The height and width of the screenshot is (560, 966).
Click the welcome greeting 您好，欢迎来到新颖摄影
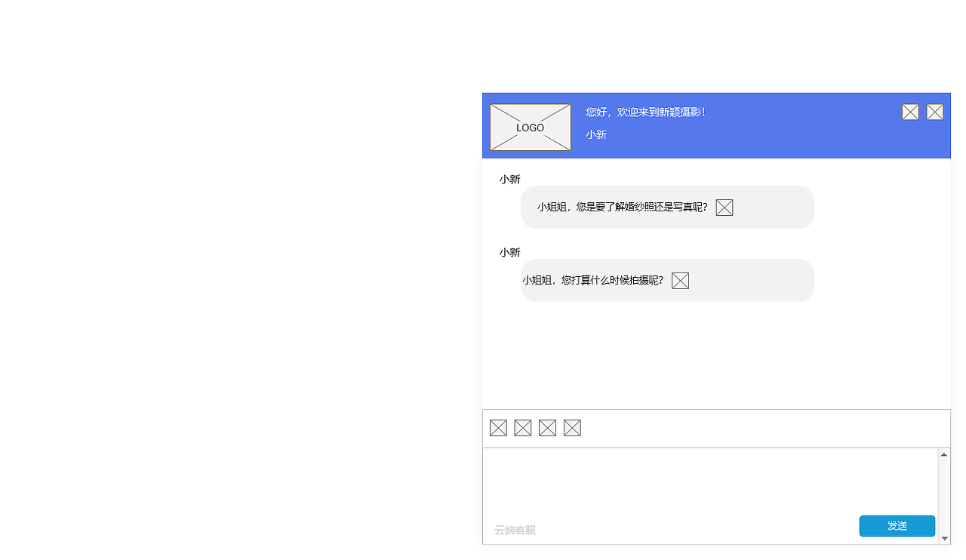click(645, 112)
